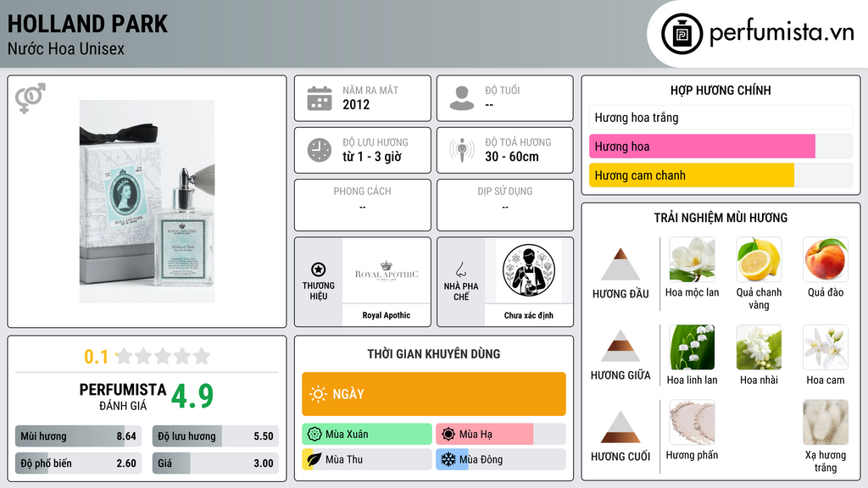Click the Royal Apothic brand logo
Screen dimensions: 868x488
[x=387, y=271]
